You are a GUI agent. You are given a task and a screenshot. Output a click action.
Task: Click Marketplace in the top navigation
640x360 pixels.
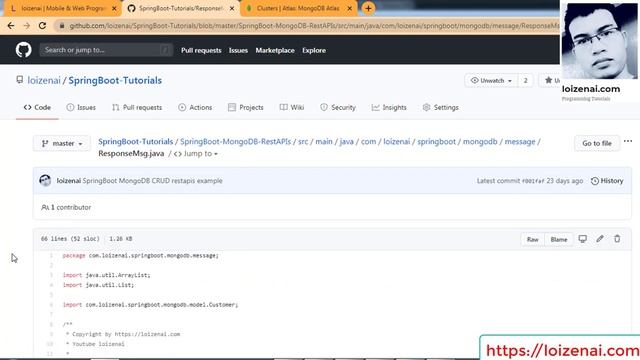[x=275, y=50]
